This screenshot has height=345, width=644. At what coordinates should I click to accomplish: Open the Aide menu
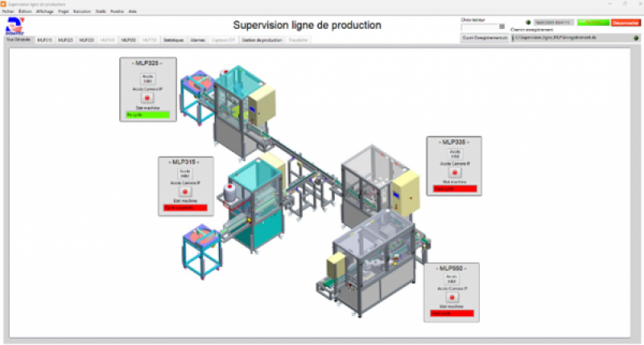click(x=132, y=11)
